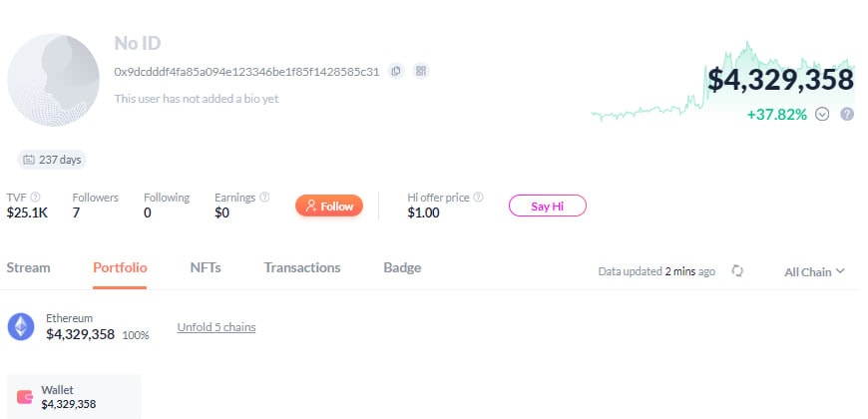
Task: Click the profile avatar image
Action: pos(53,80)
